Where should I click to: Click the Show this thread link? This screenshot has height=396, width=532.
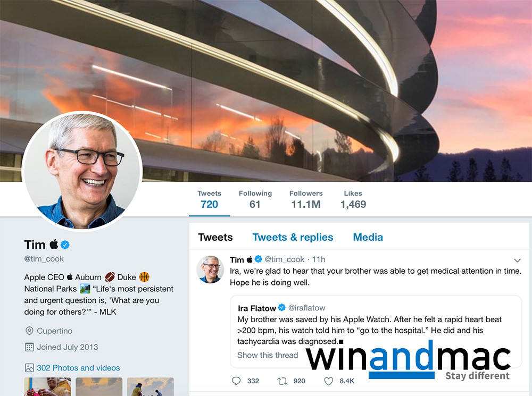coord(268,355)
